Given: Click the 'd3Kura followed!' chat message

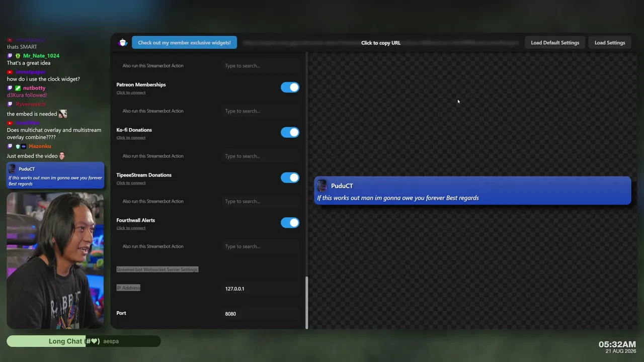Looking at the screenshot, I should 27,95.
